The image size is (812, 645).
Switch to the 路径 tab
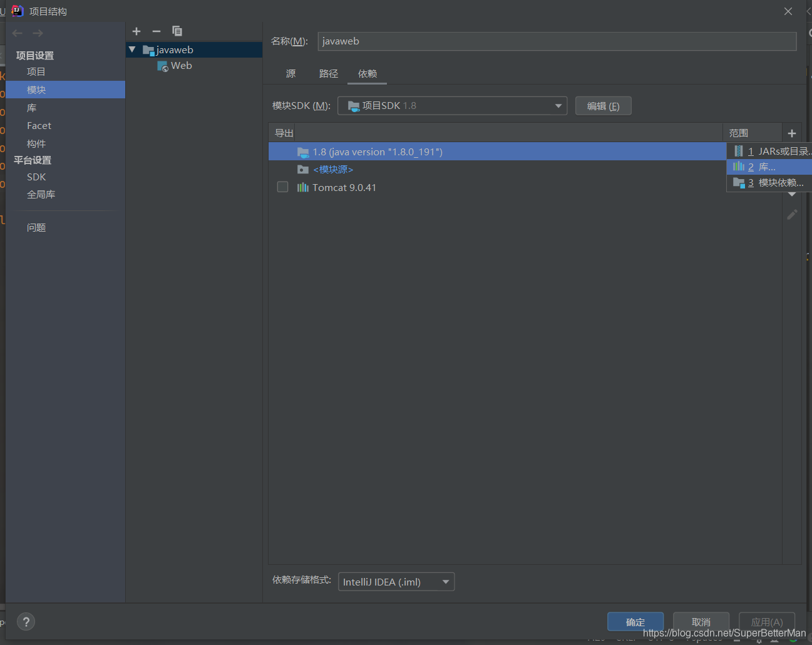[x=329, y=74]
